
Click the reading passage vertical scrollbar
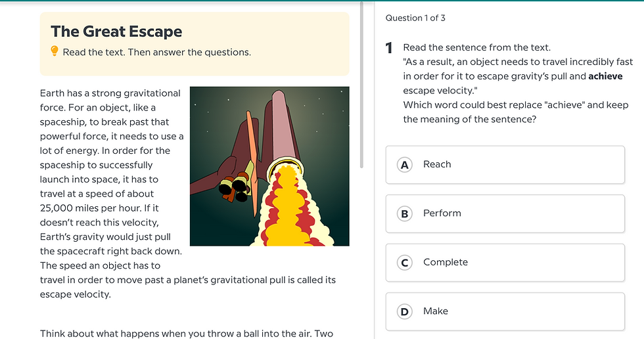[361, 85]
